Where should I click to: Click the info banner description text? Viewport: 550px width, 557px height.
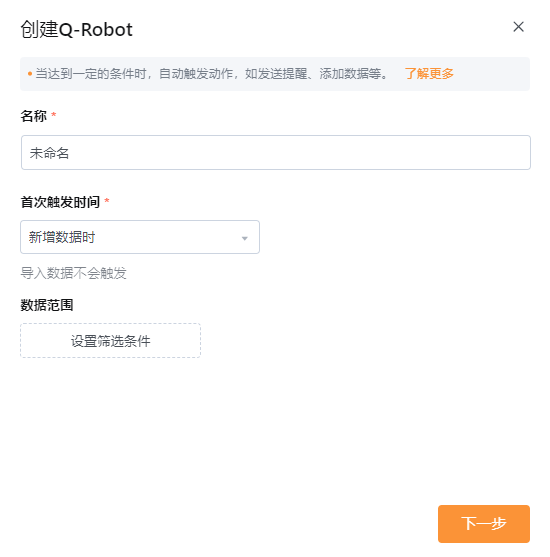pos(212,74)
